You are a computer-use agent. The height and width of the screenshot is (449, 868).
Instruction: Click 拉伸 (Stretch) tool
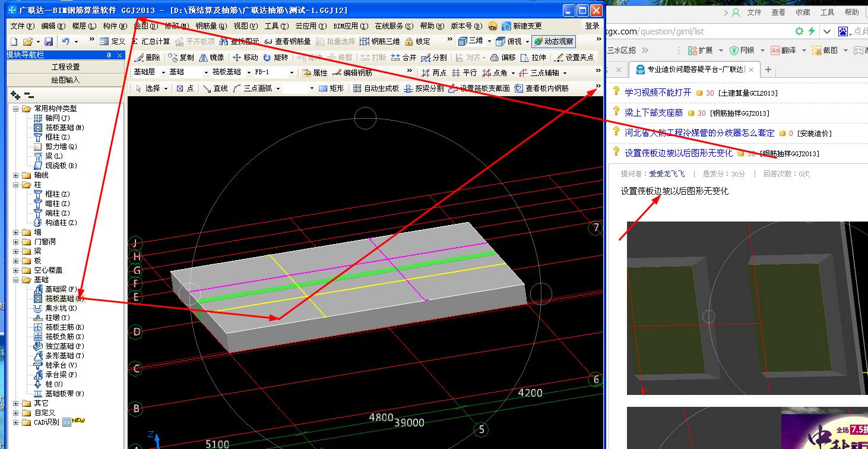pos(533,58)
